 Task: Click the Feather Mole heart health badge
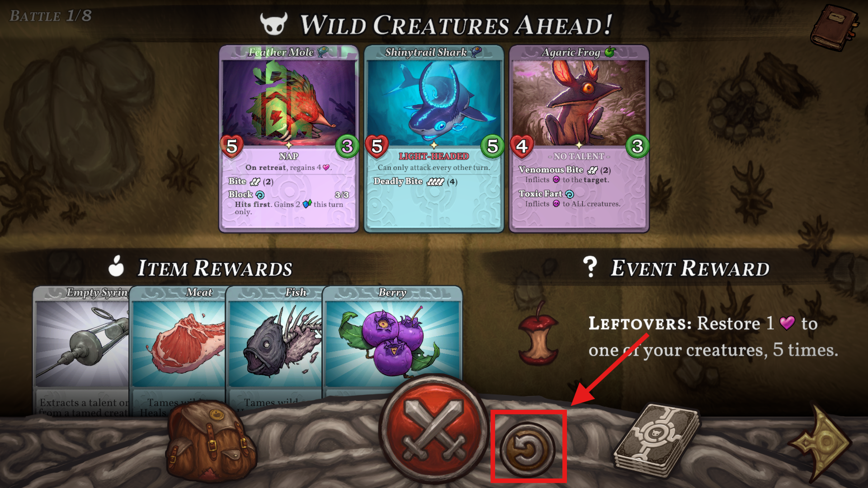[232, 146]
